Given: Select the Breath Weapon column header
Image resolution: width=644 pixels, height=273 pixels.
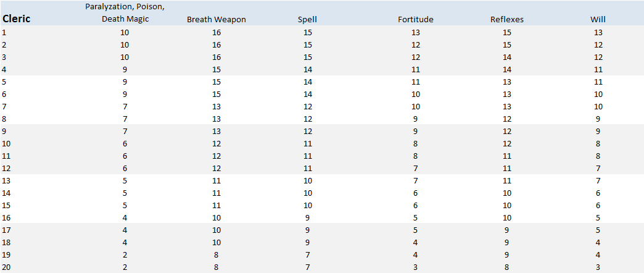Looking at the screenshot, I should [x=216, y=19].
